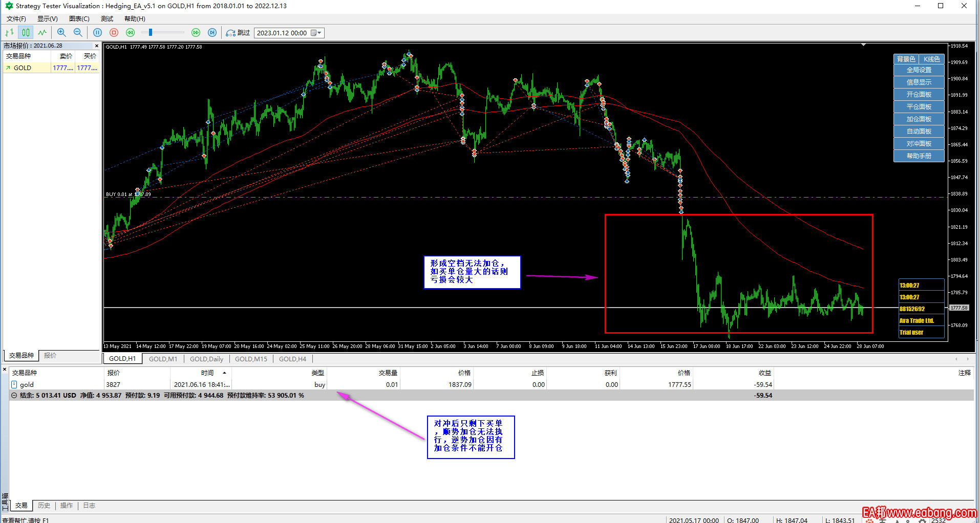
Task: Open the 对冲面板 hedge panel
Action: tap(919, 144)
